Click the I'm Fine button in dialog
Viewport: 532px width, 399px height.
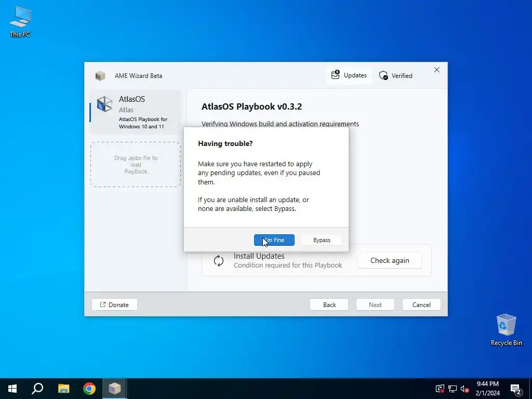pyautogui.click(x=274, y=240)
